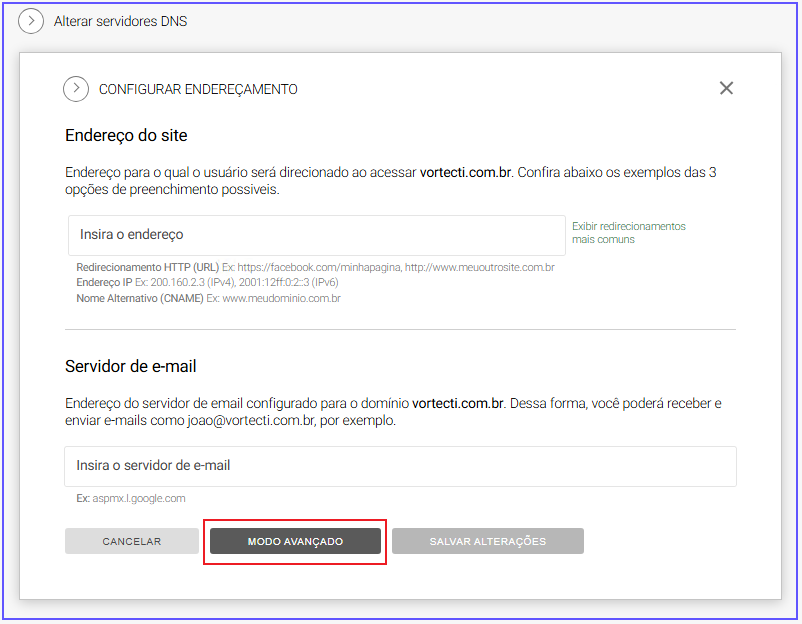Switch to MODO AVANÇADO
This screenshot has height=624, width=802.
point(295,541)
